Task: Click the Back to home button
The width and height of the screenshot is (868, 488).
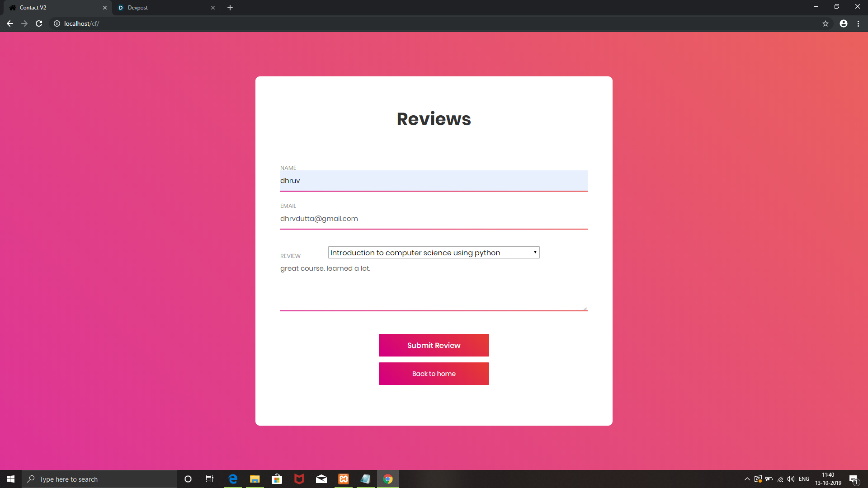Action: [434, 374]
